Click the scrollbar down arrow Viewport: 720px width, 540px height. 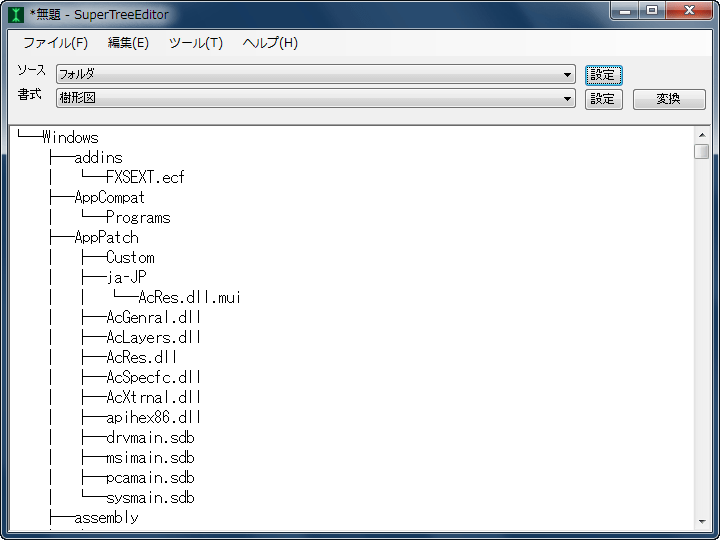[x=701, y=522]
